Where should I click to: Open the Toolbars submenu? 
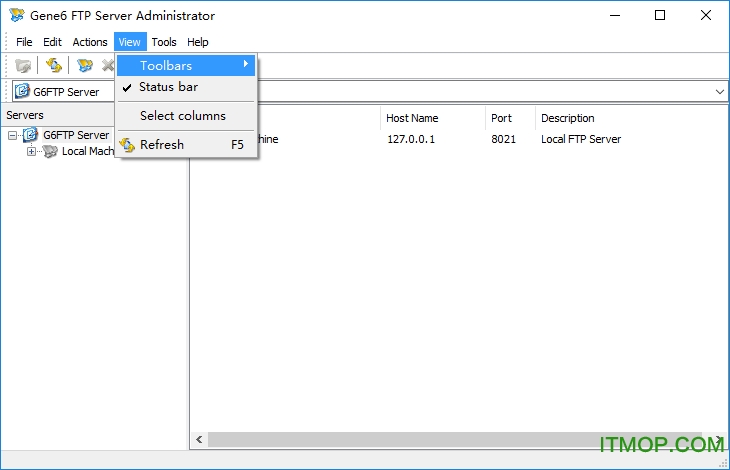[x=186, y=66]
